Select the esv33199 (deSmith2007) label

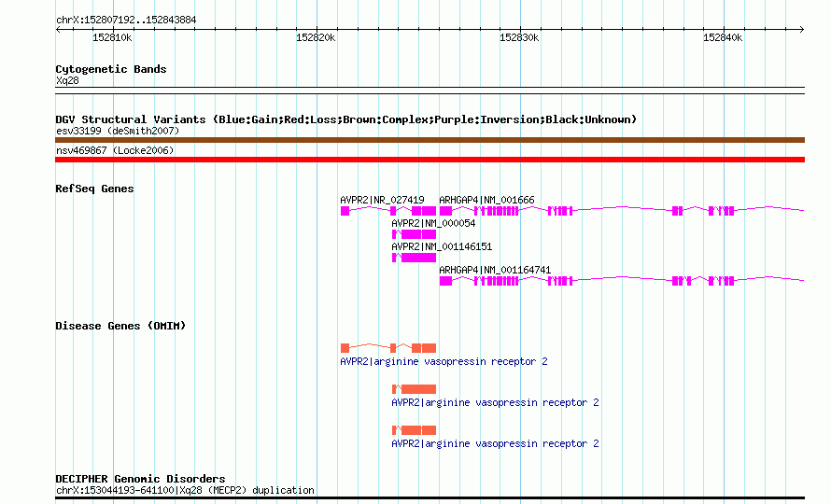[118, 131]
